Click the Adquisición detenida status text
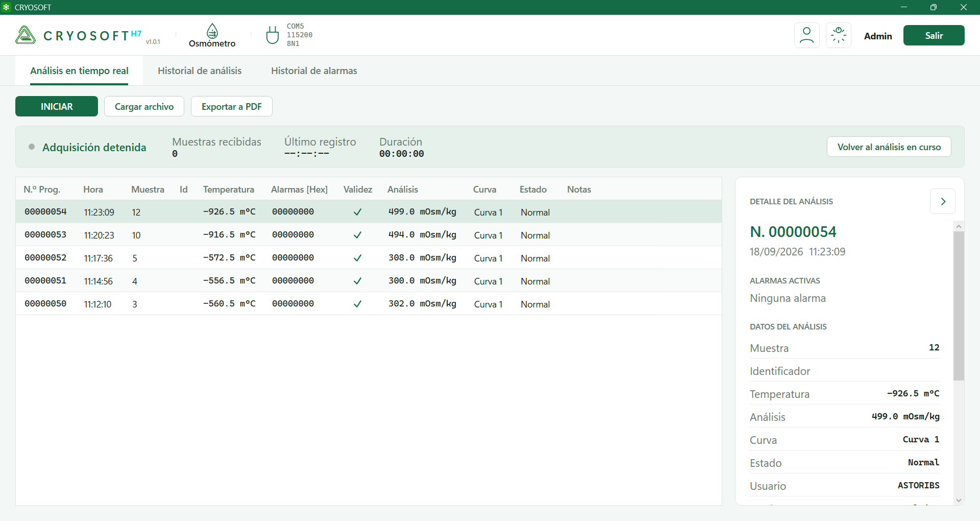The height and width of the screenshot is (521, 980). [x=94, y=147]
